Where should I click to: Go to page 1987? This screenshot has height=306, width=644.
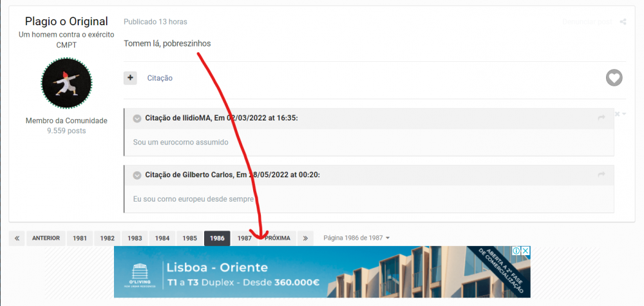(244, 238)
